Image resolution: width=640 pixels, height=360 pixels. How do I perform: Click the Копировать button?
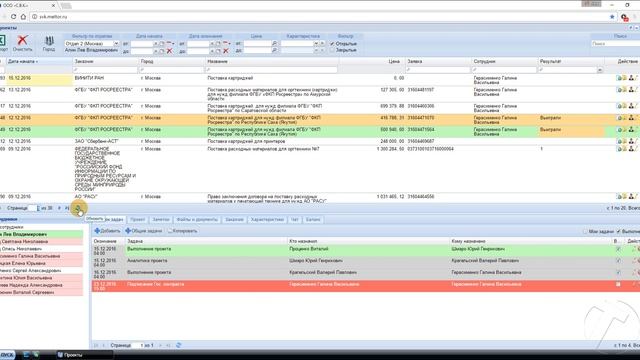[182, 231]
